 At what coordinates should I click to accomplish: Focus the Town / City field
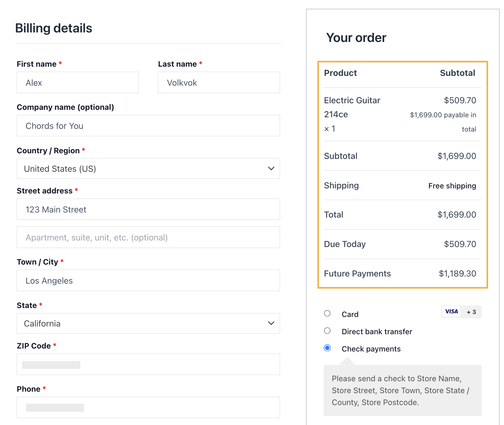coord(148,280)
